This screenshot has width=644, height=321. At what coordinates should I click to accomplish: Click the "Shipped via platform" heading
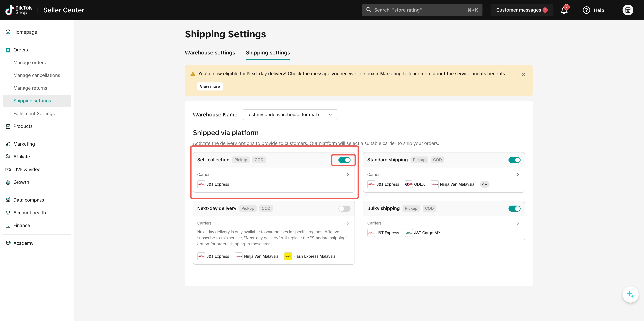[x=226, y=133]
